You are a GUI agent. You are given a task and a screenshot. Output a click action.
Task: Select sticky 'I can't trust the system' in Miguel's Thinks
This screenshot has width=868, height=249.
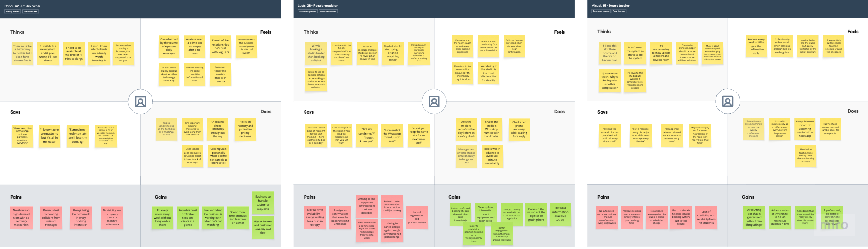(635, 53)
